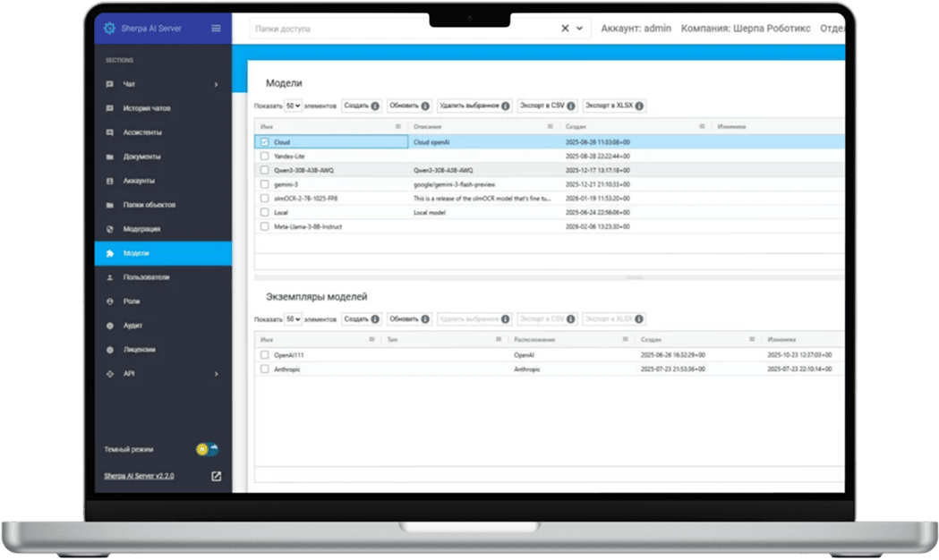Open Документы in sidebar
Image resolution: width=939 pixels, height=560 pixels.
(163, 157)
